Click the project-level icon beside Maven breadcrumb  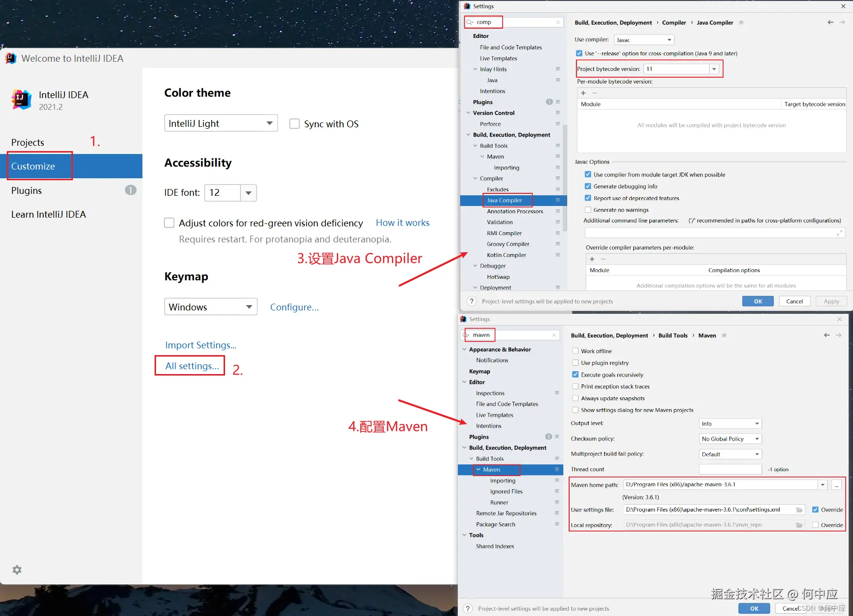point(724,336)
